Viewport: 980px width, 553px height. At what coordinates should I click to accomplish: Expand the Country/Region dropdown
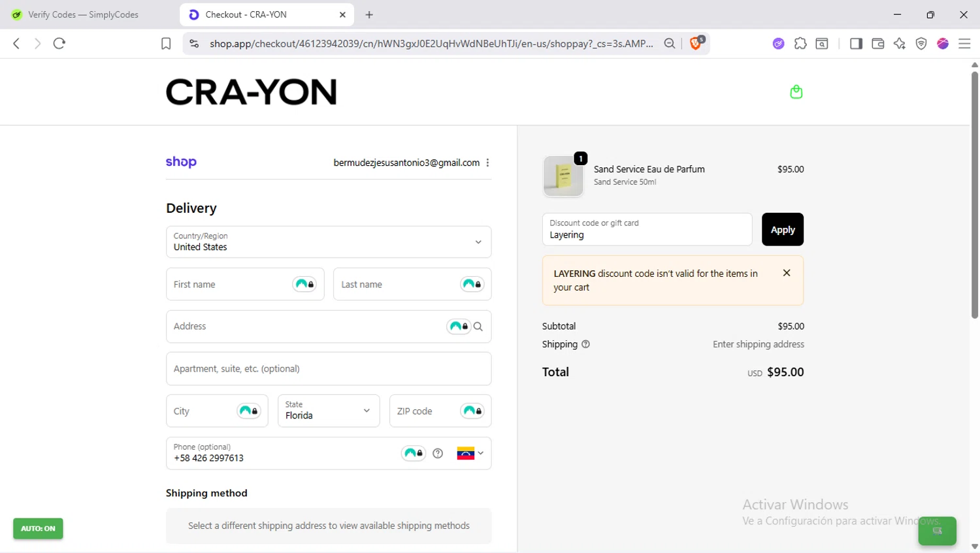[329, 242]
